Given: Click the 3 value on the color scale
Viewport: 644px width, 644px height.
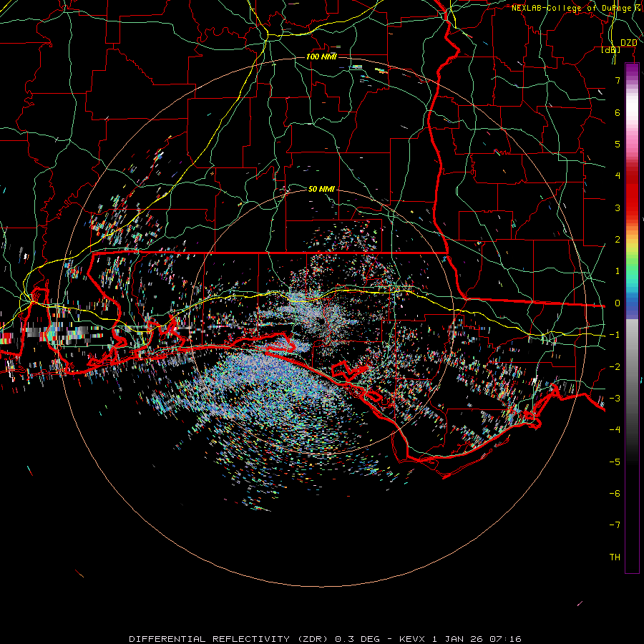Looking at the screenshot, I should (x=618, y=208).
